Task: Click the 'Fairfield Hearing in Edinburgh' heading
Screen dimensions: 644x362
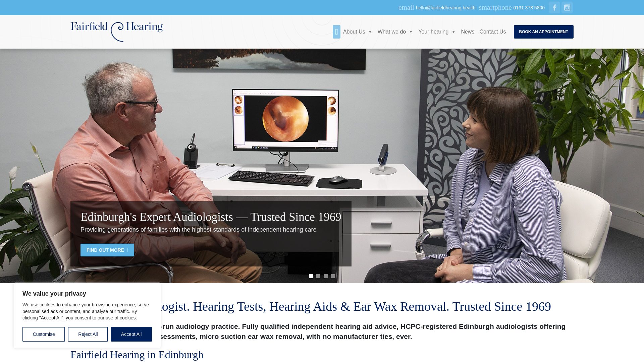Action: point(137,355)
